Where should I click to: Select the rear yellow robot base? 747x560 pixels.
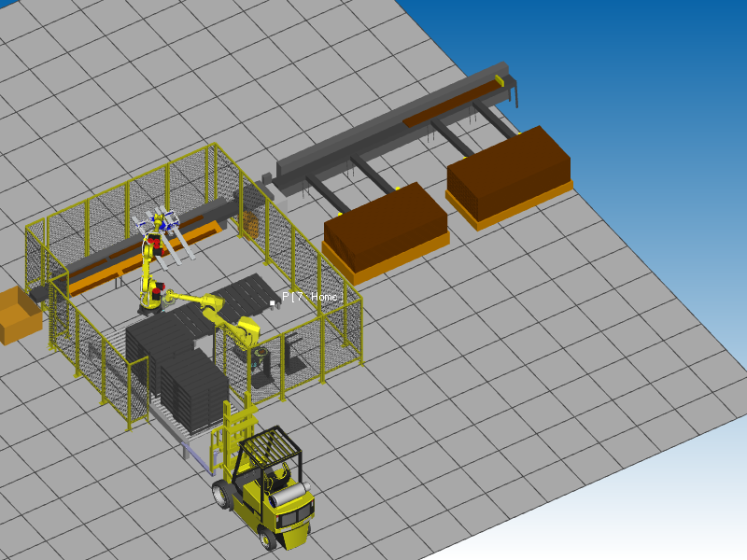coord(150,295)
